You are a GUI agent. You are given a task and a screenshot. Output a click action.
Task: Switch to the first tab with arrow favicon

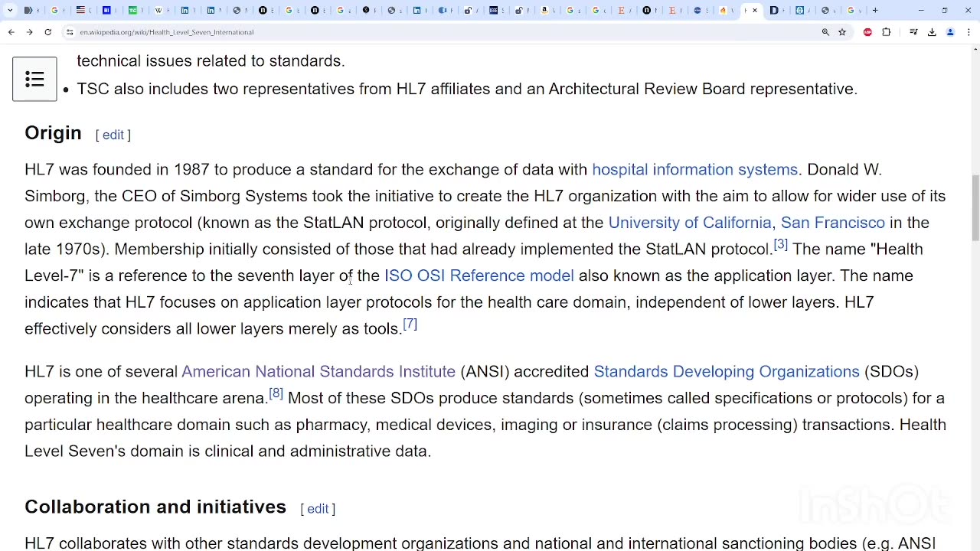point(28,10)
